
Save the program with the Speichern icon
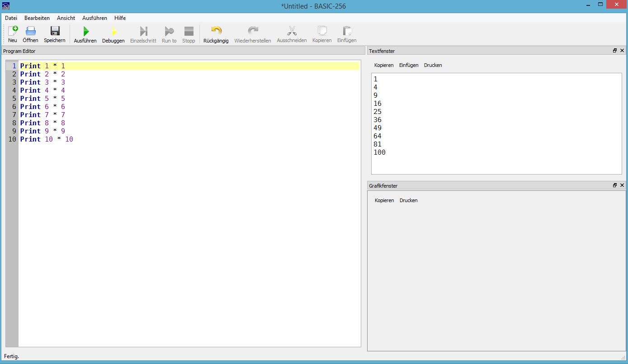(55, 31)
